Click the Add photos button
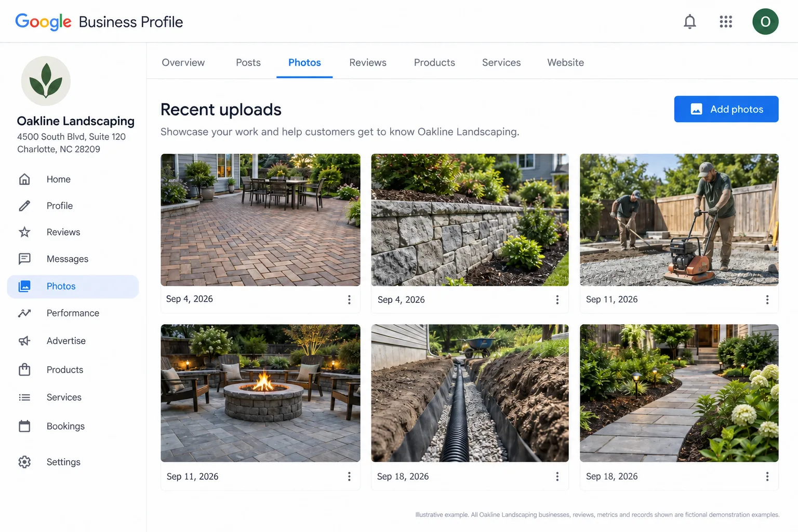 [726, 109]
